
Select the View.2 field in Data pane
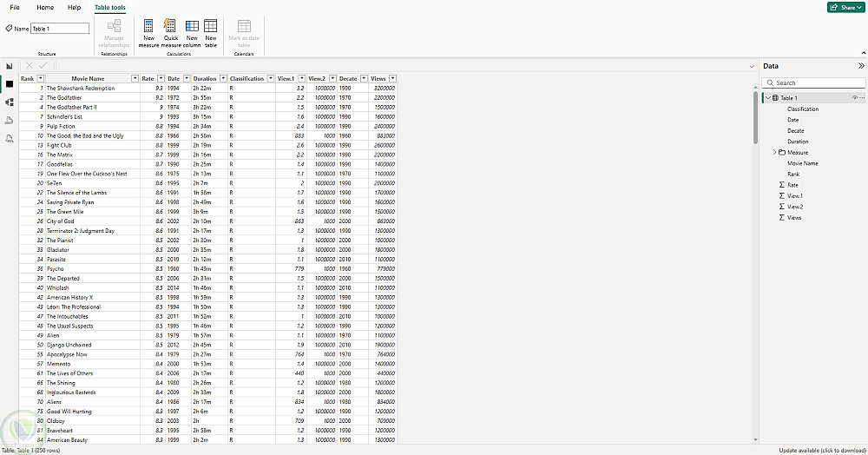(x=795, y=207)
